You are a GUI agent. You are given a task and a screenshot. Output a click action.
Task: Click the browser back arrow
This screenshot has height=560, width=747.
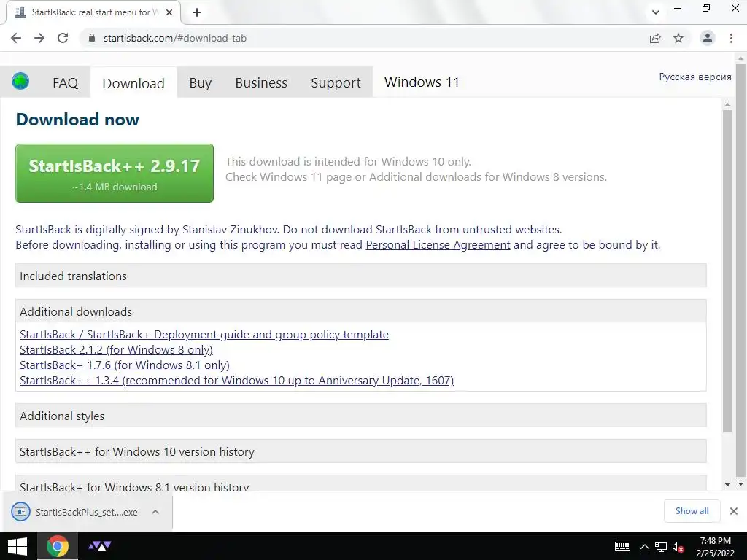16,38
